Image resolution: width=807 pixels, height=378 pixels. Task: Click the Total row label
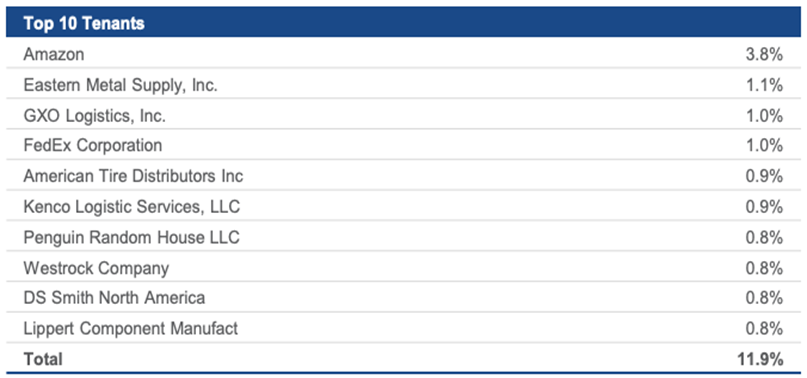point(43,358)
